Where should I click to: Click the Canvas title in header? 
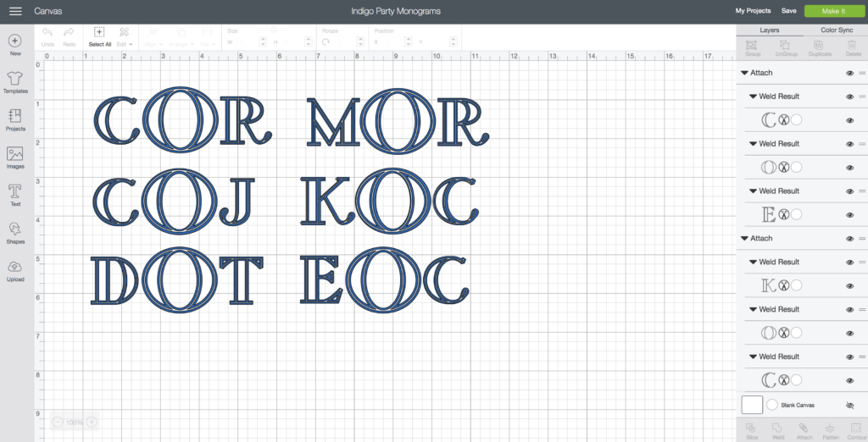[x=48, y=11]
